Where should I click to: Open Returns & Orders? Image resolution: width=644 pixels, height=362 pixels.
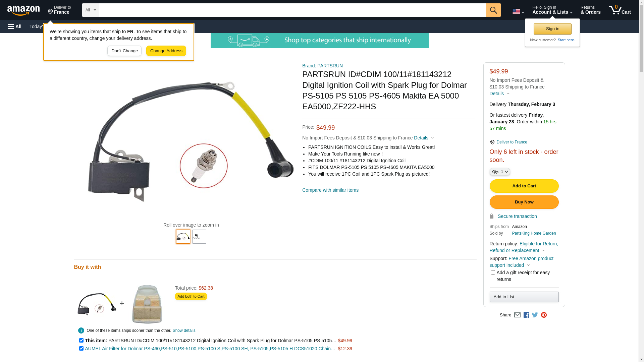[590, 10]
